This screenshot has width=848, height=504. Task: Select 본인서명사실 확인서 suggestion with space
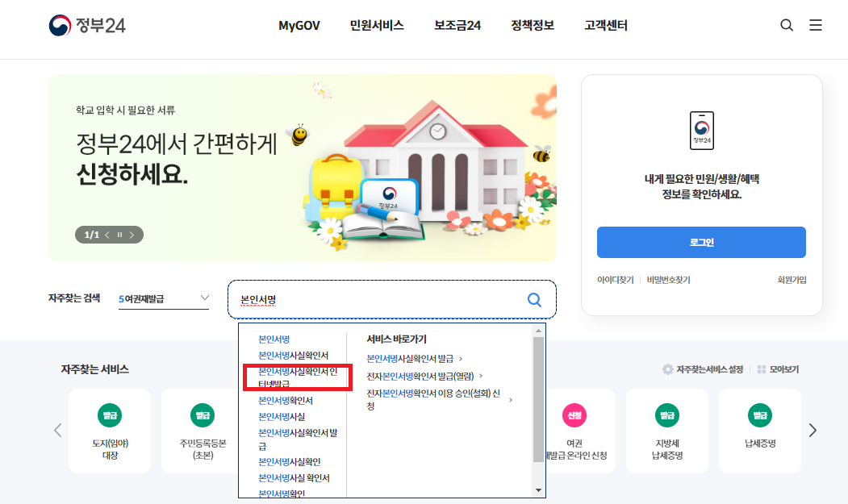click(294, 478)
